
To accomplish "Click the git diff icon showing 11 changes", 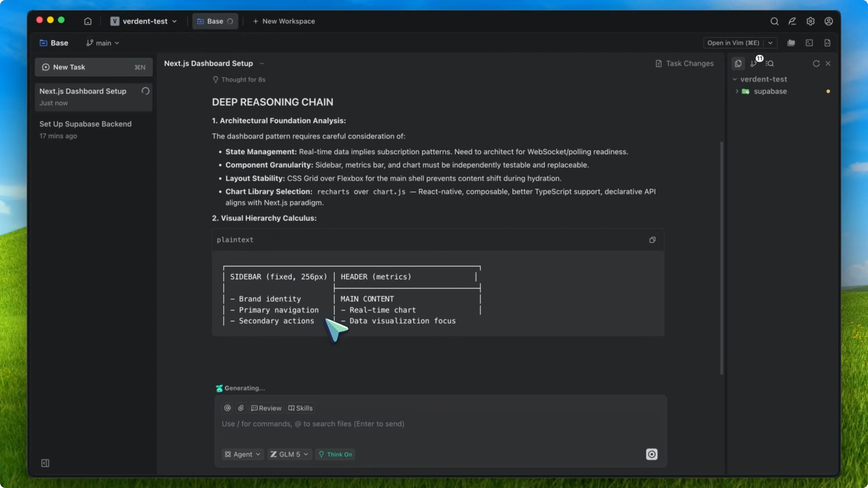I will 754,63.
